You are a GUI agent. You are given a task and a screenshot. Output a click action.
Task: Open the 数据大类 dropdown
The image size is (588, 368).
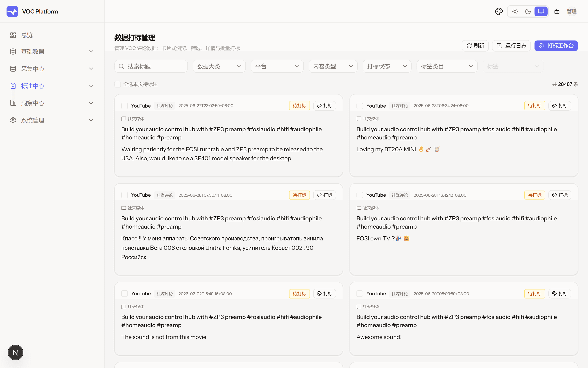tap(219, 66)
